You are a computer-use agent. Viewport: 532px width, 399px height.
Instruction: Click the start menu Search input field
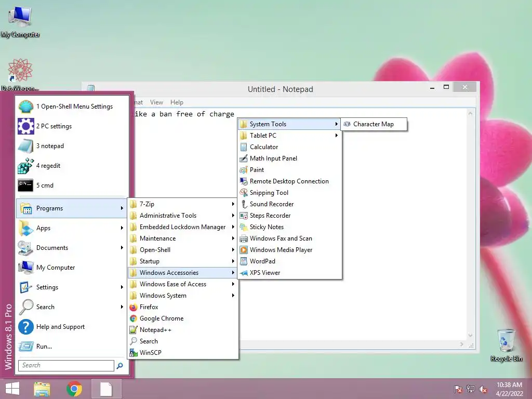[66, 365]
